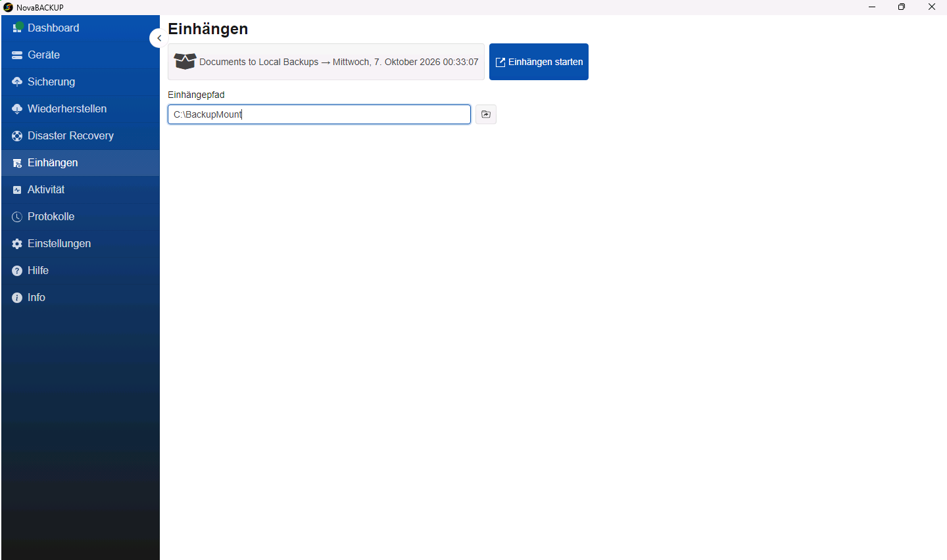The height and width of the screenshot is (560, 947).
Task: Click the Einhängepfad input field
Action: point(319,114)
